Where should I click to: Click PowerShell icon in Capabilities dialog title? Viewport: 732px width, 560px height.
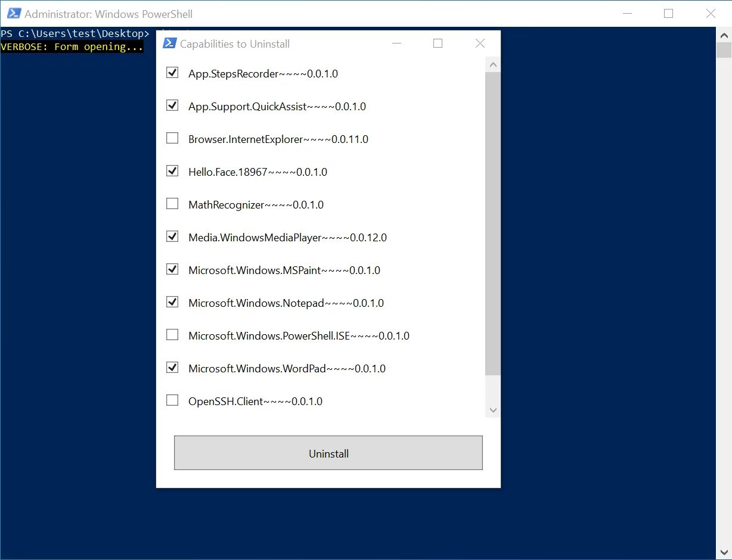[169, 43]
